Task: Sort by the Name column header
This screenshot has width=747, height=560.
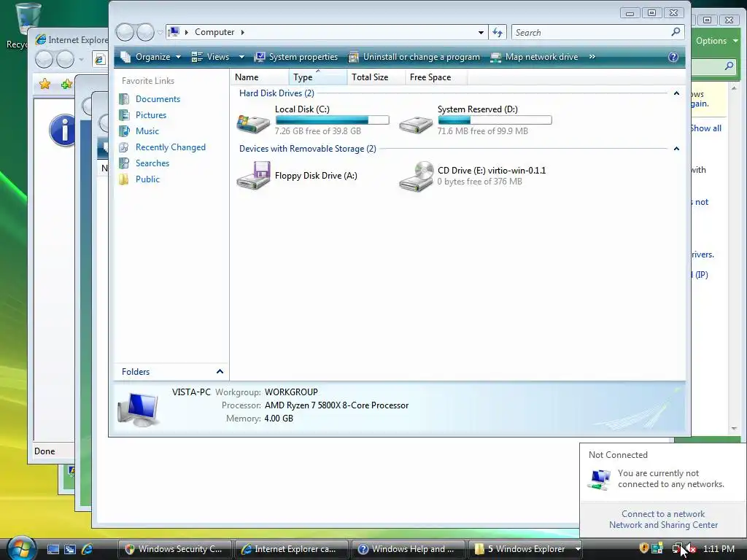Action: (260, 77)
